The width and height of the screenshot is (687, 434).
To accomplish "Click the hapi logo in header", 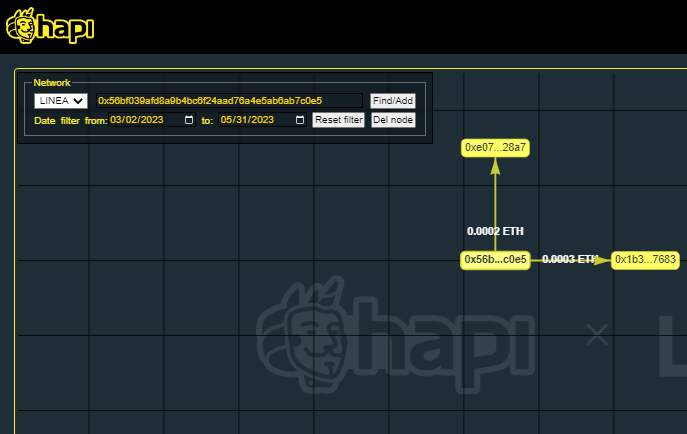I will click(x=50, y=26).
